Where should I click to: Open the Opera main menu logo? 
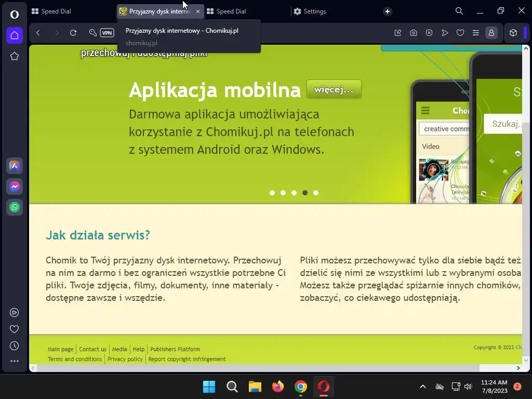coord(14,14)
